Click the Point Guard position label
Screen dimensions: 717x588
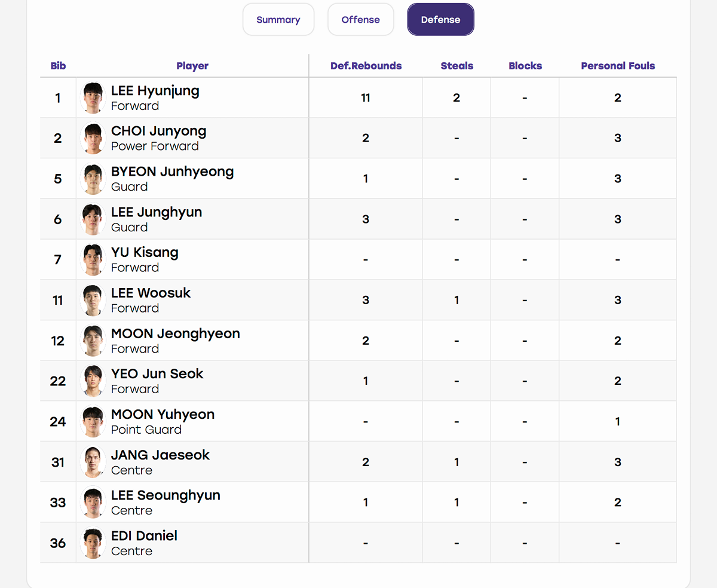tap(146, 430)
